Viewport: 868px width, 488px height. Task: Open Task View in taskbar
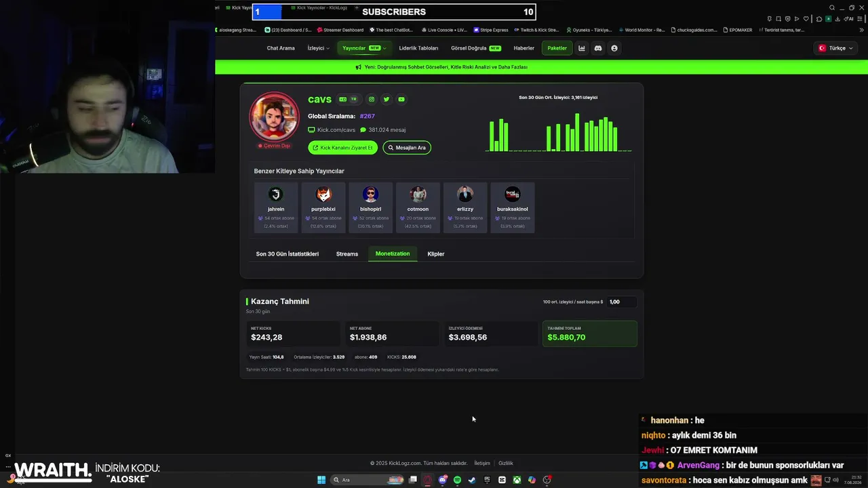(x=413, y=480)
